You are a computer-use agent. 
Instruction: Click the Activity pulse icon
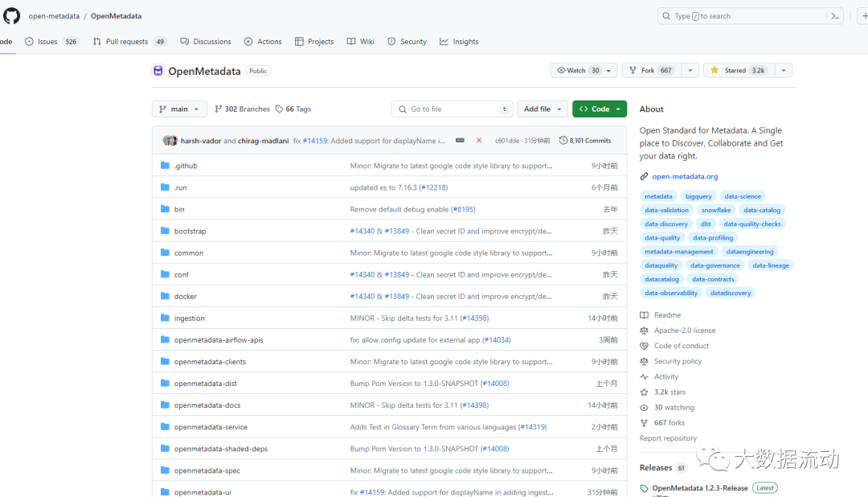[x=644, y=376]
